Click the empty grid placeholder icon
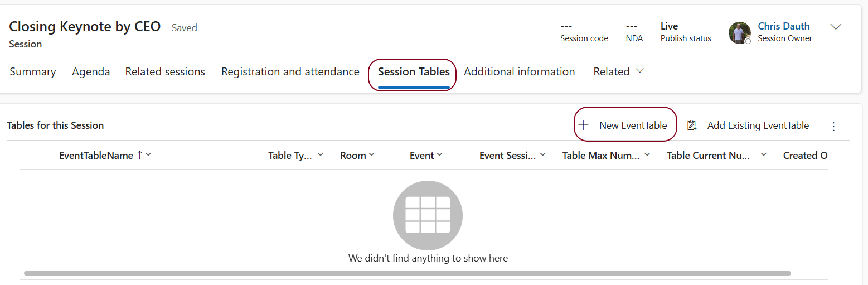 (x=428, y=215)
